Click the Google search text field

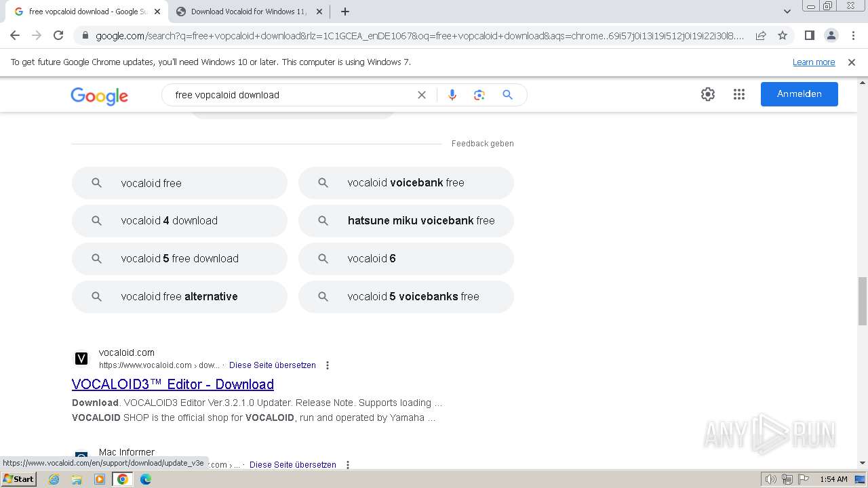pyautogui.click(x=292, y=95)
